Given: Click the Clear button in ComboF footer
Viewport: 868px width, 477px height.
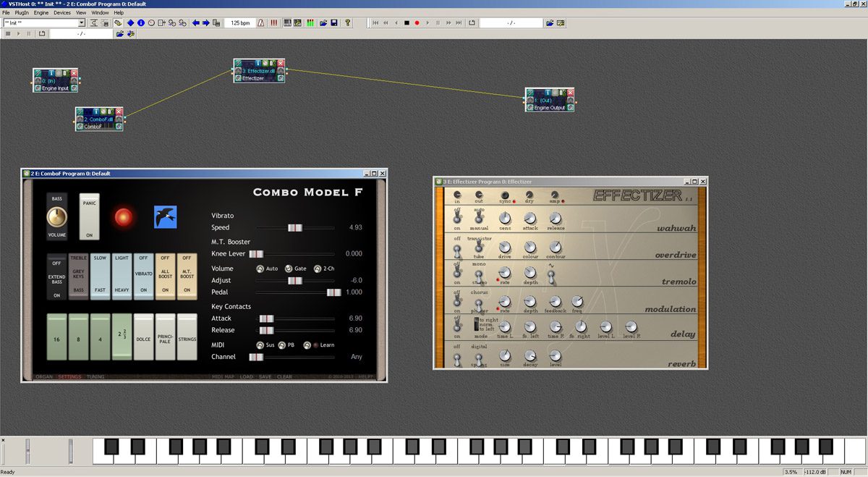Looking at the screenshot, I should [284, 376].
